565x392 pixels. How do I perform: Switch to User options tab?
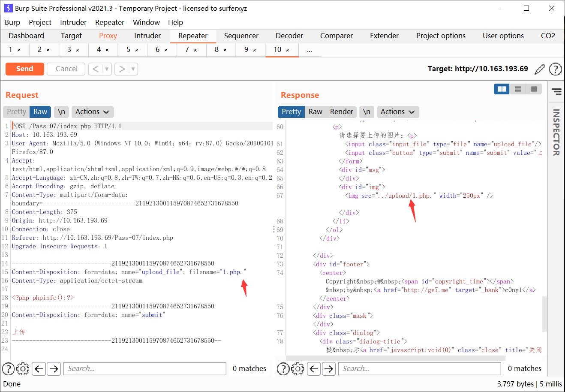point(503,36)
